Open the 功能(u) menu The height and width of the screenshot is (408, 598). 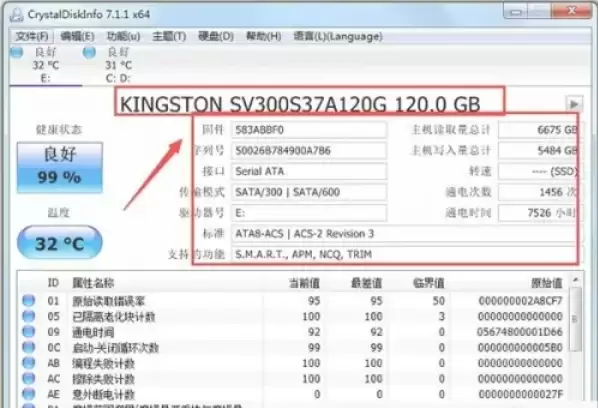click(x=123, y=37)
